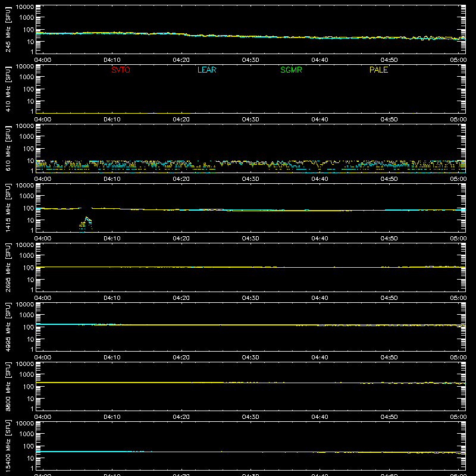Click the dip feature in 1415 MHz plot
The image size is (476, 476).
86,224
